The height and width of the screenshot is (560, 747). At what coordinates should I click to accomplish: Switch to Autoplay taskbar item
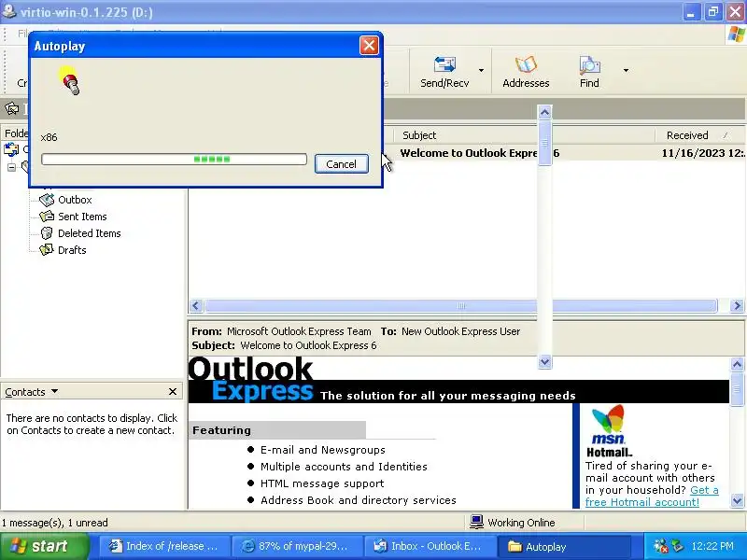pos(562,546)
